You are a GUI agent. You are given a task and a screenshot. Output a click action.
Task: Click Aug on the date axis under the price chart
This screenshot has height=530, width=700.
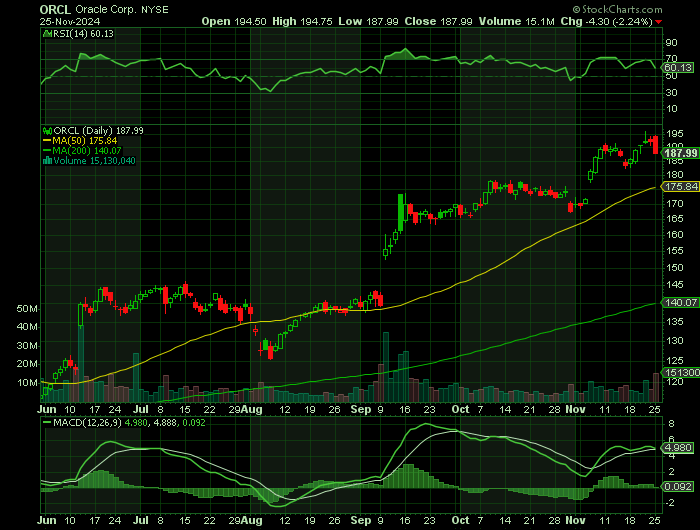coord(252,409)
